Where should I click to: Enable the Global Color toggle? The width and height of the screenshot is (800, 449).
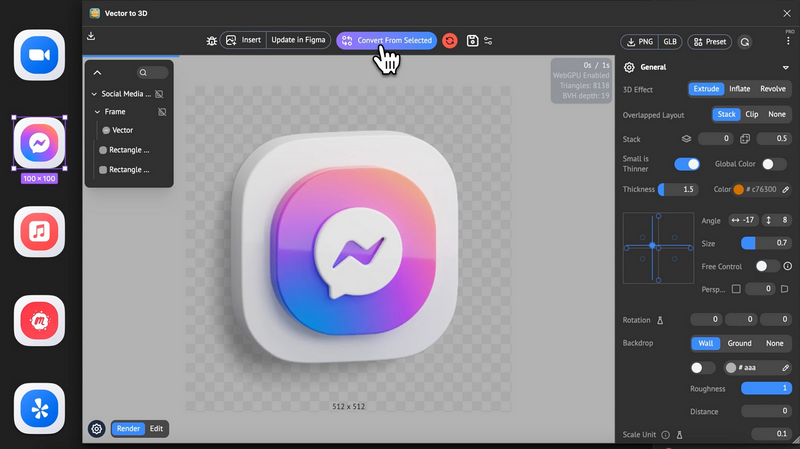pos(774,164)
